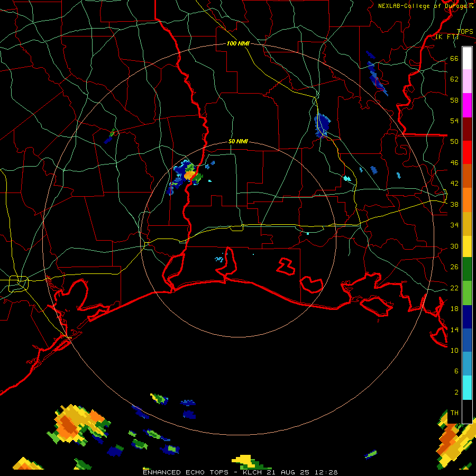This screenshot has height=476, width=476.
Task: Click the medium blue legend band above 10
Action: coord(467,341)
